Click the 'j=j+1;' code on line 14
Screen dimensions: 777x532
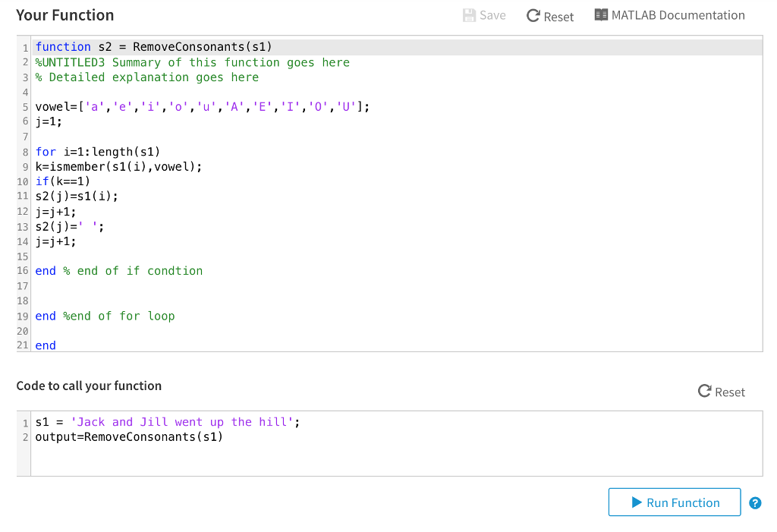[x=55, y=242]
